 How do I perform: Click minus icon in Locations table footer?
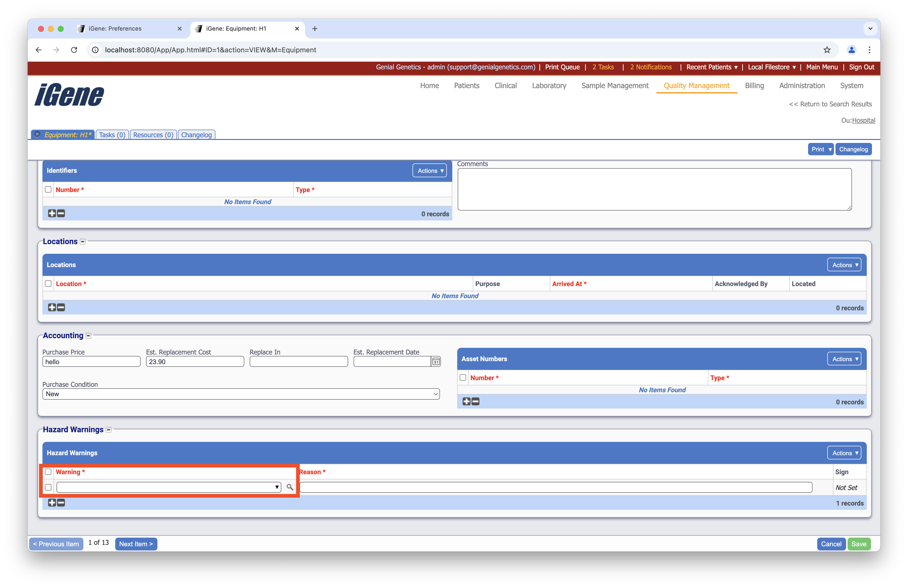click(61, 308)
